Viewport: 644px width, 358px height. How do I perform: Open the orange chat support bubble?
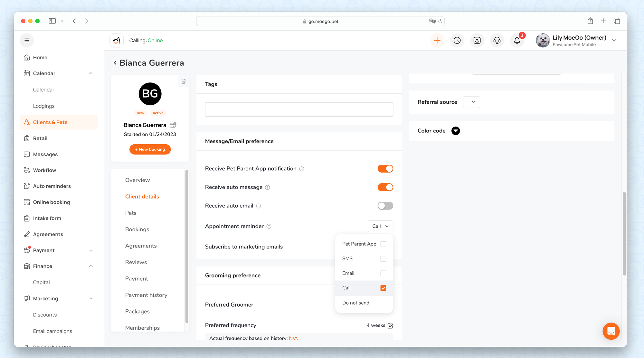pos(611,331)
